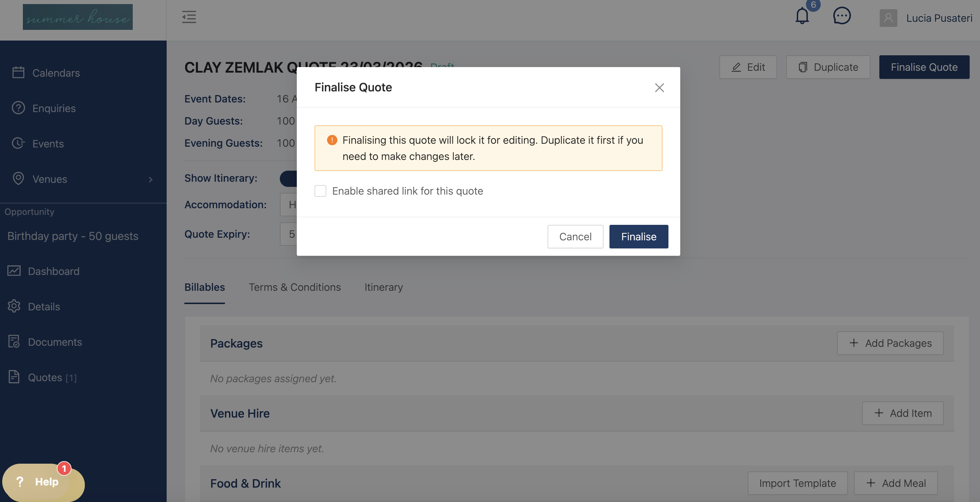Close the Finalise Quote dialog
The width and height of the screenshot is (980, 502).
pyautogui.click(x=659, y=88)
